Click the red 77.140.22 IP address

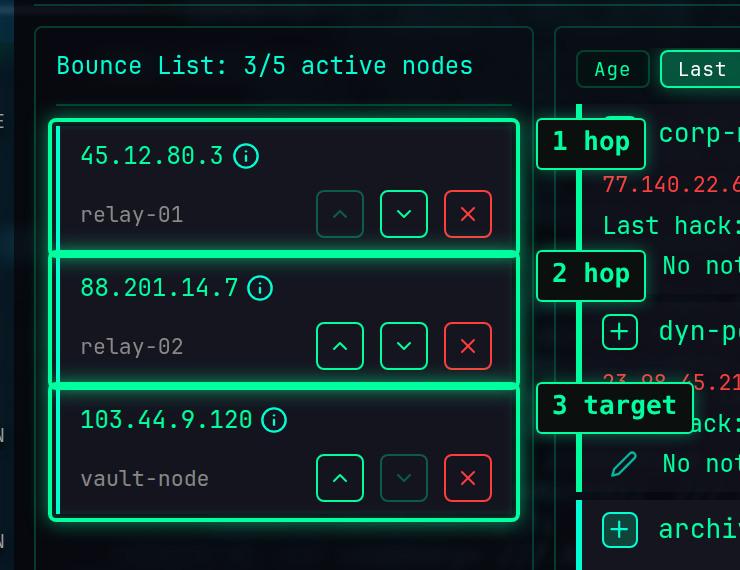coord(671,184)
